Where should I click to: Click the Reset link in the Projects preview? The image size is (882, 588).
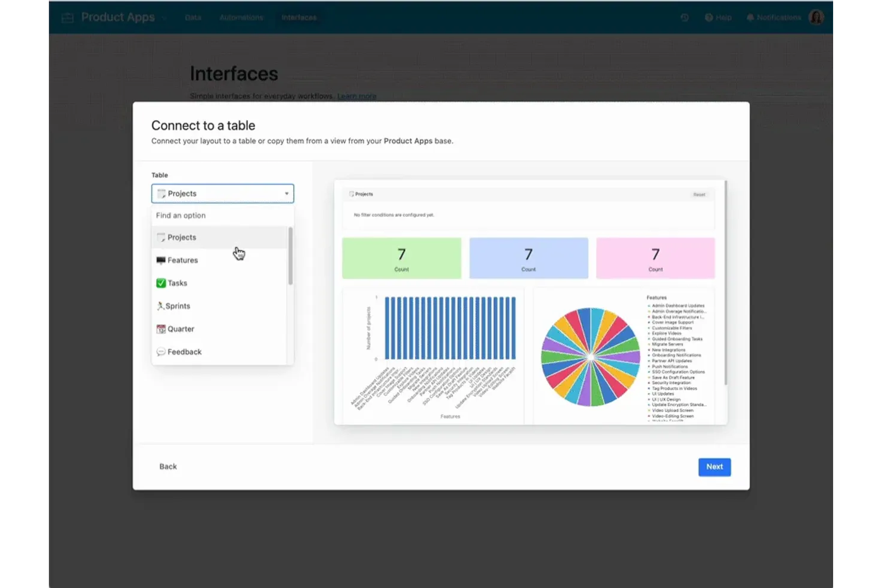[698, 194]
